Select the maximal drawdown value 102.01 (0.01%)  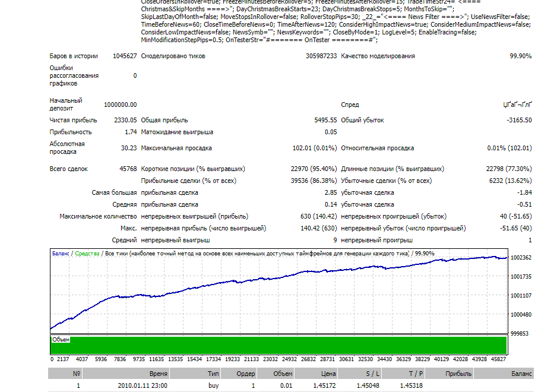315,148
